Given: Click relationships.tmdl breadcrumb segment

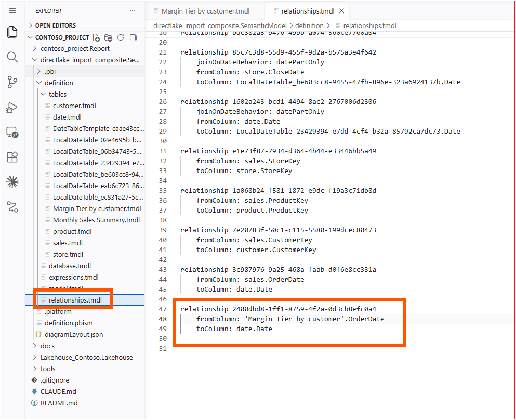Looking at the screenshot, I should click(x=369, y=25).
